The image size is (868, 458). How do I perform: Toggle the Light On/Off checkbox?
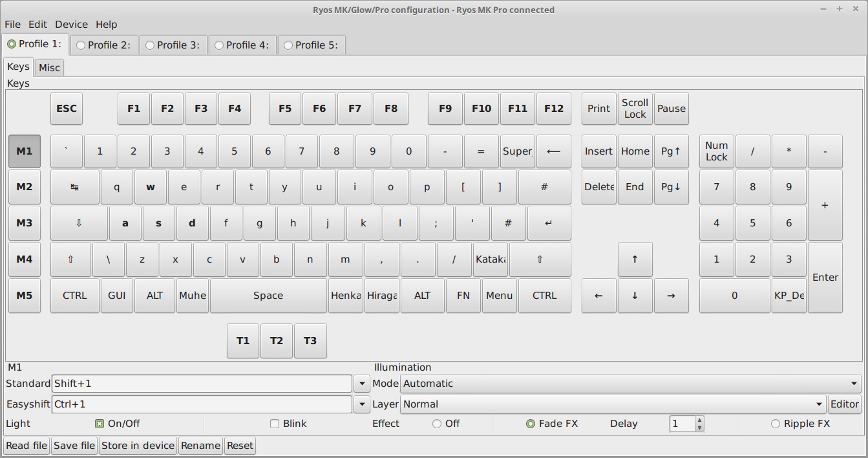tap(100, 424)
